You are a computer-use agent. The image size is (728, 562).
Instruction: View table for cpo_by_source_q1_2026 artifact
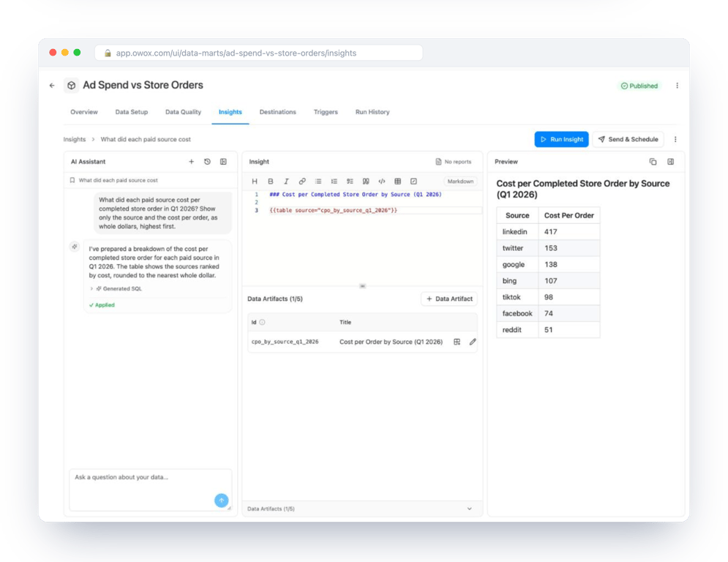coord(457,342)
